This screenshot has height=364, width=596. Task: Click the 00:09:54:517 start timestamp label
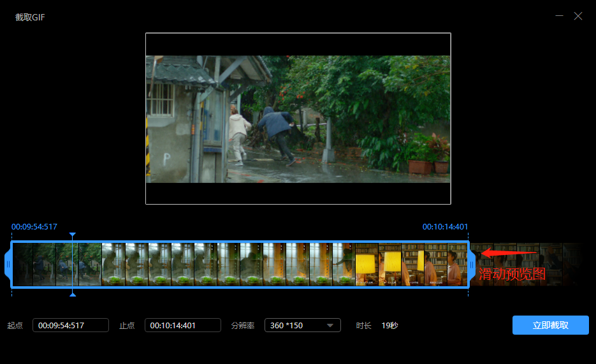click(34, 227)
